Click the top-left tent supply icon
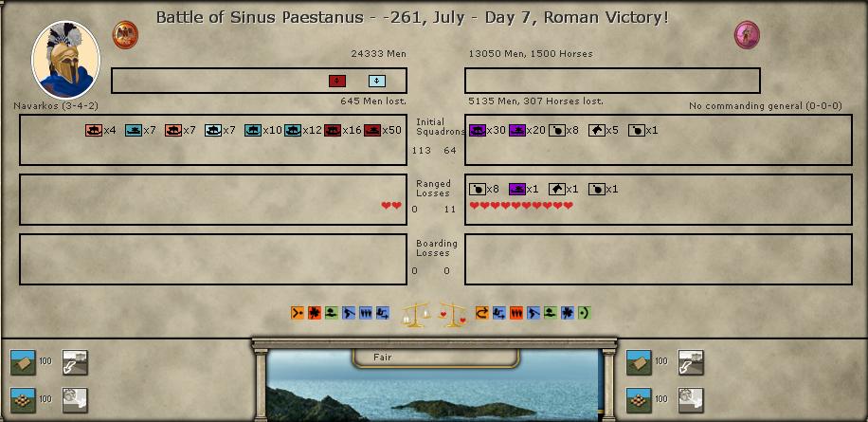The height and width of the screenshot is (422, 868). pos(24,362)
